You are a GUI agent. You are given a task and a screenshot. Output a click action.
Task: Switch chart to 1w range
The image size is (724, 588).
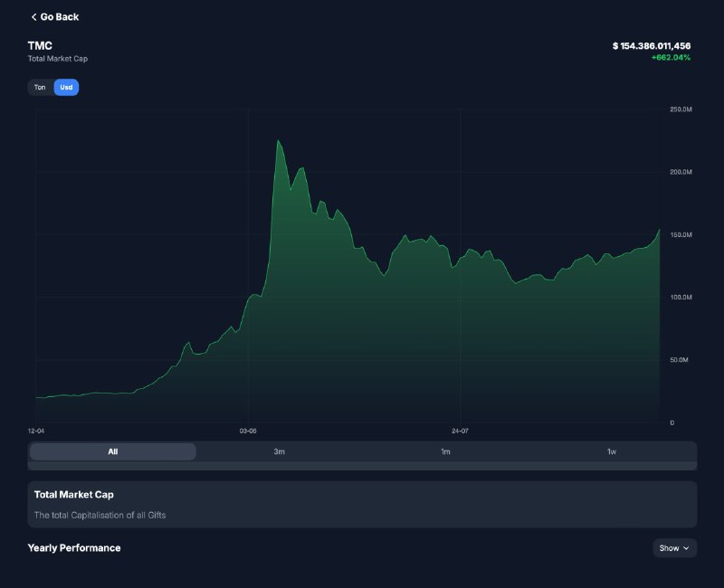612,451
